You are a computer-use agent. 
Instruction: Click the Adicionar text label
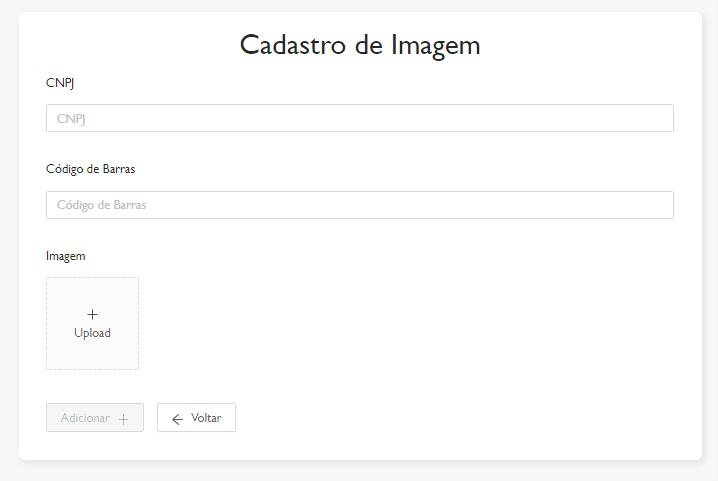click(85, 418)
